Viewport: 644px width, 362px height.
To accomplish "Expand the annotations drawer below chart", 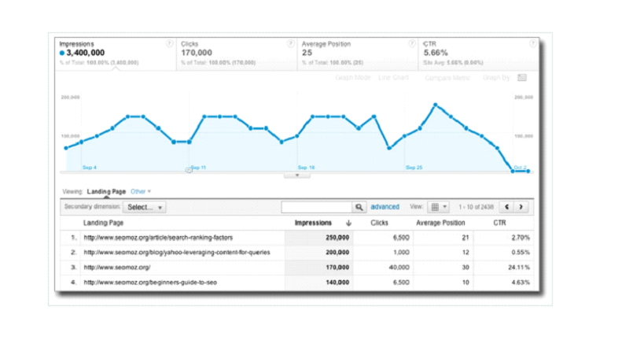I will pyautogui.click(x=297, y=175).
